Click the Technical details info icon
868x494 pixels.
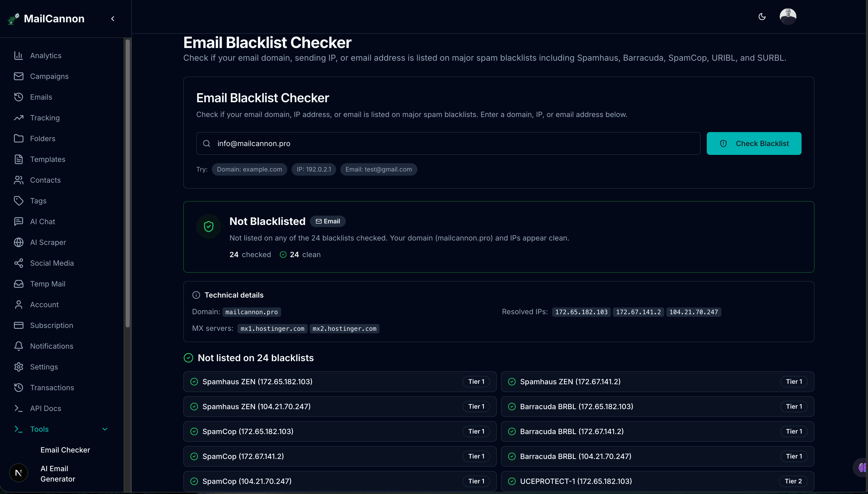tap(196, 295)
